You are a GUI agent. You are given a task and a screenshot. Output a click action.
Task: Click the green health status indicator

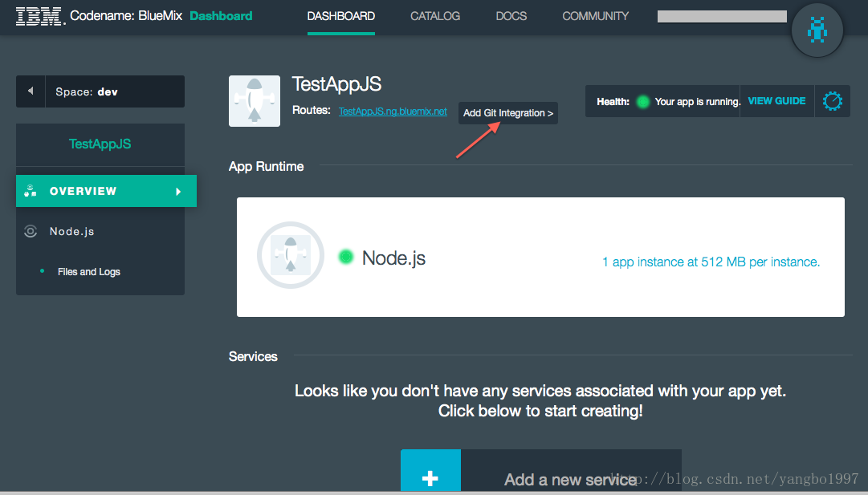tap(642, 102)
